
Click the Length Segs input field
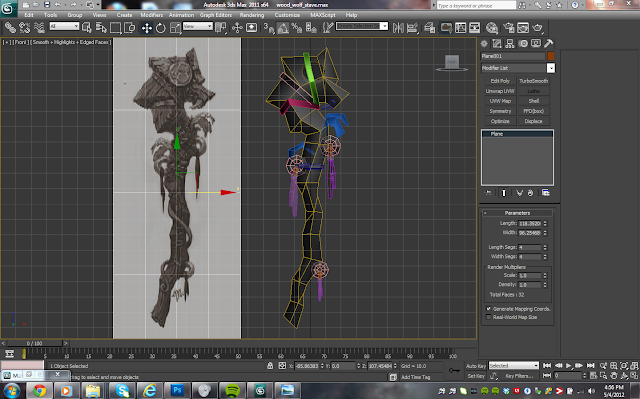[530, 247]
